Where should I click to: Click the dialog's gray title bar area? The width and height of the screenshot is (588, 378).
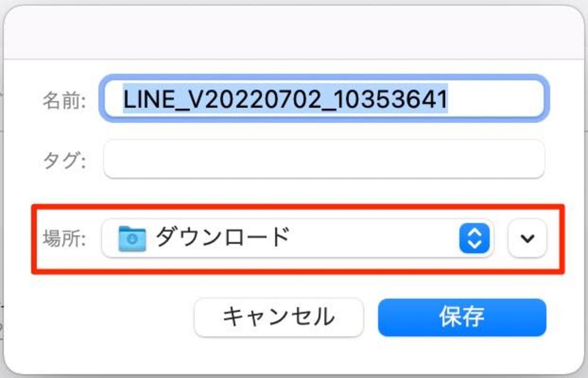click(294, 32)
